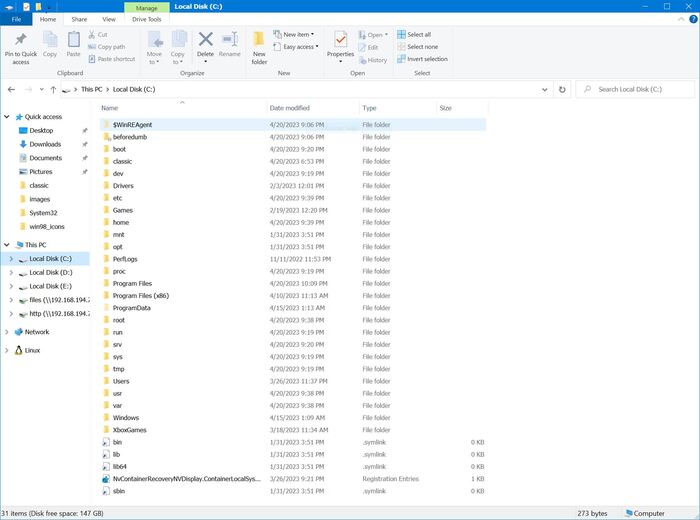Click the Copy icon in Clipboard group
Screen dimensions: 700x520
(x=50, y=40)
